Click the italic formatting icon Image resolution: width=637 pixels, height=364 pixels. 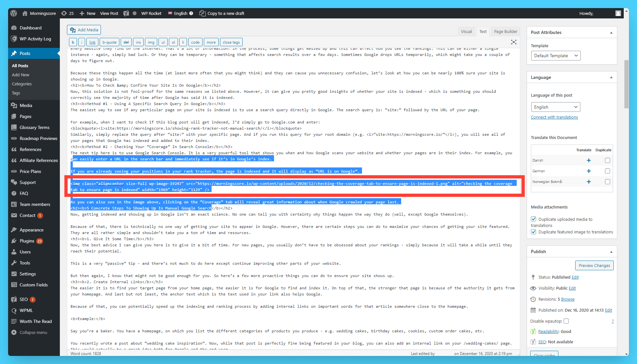(x=82, y=42)
